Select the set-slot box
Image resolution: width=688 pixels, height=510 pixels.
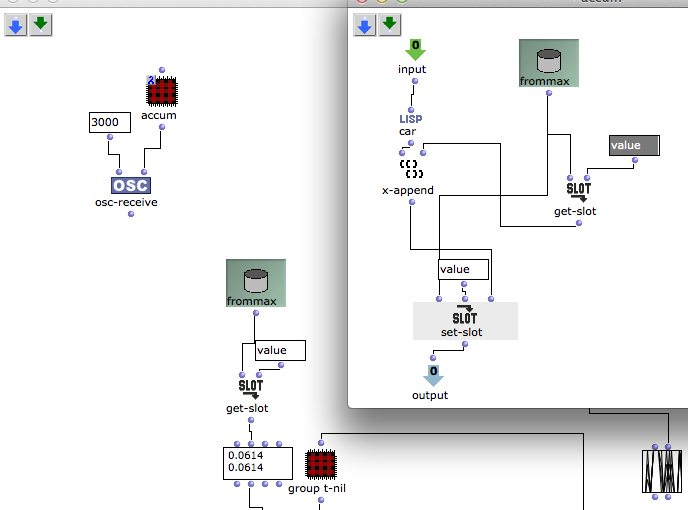pos(465,321)
